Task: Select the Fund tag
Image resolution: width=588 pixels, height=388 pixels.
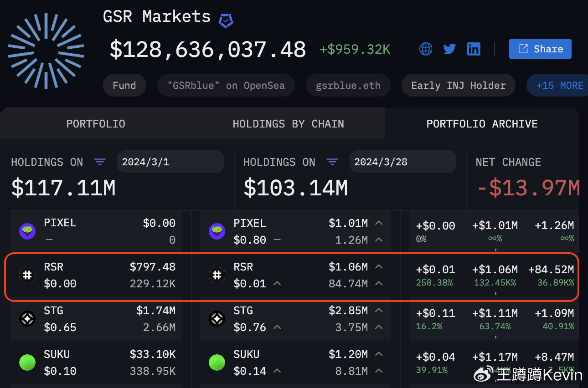Action: (124, 86)
